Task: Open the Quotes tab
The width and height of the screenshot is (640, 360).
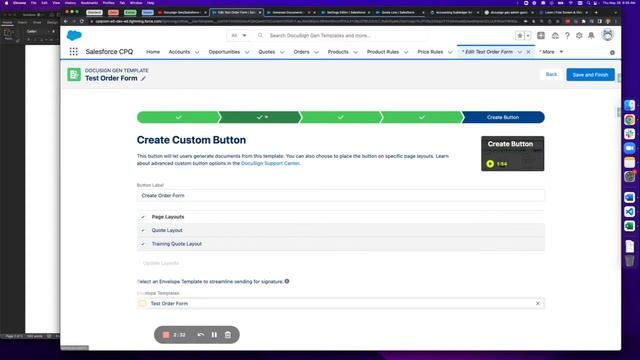Action: [267, 52]
